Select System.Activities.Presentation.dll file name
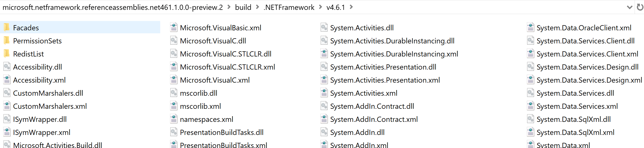This screenshot has height=148, width=644. coord(383,67)
